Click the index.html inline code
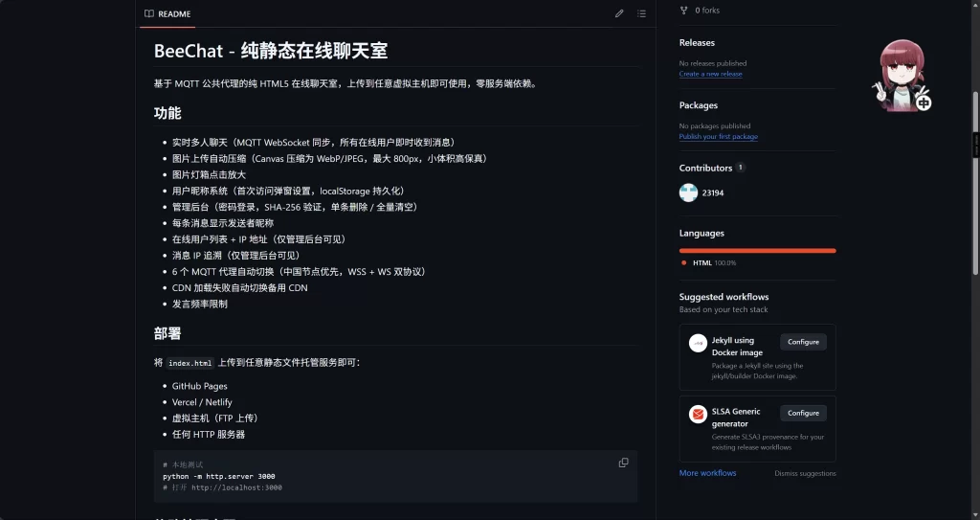980x520 pixels. tap(190, 363)
